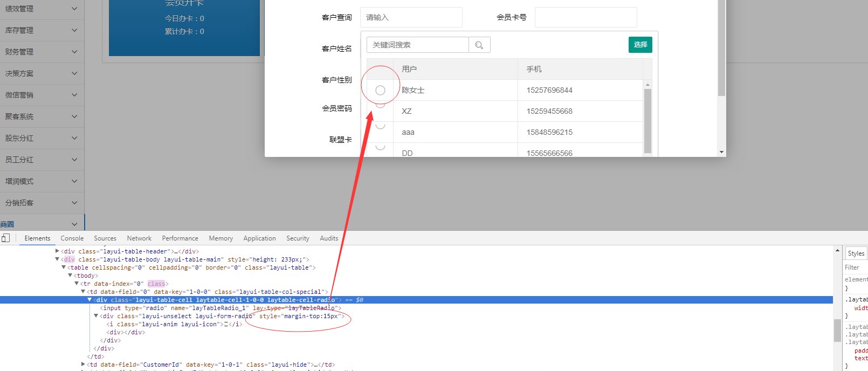Click the green 选择 button

pyautogui.click(x=640, y=45)
